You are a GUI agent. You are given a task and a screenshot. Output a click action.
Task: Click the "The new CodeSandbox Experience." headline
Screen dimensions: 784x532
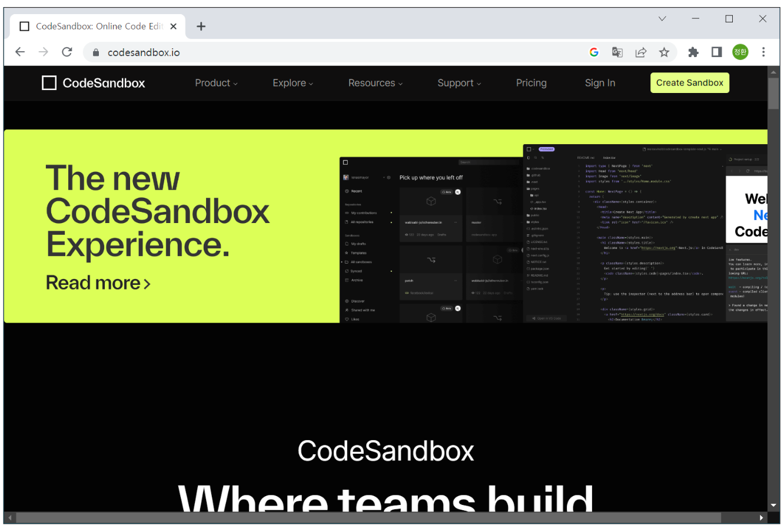point(158,212)
